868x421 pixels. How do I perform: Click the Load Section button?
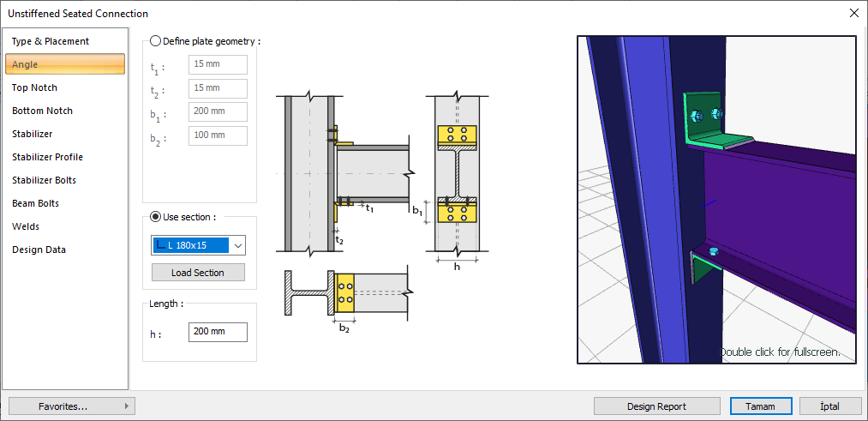tap(198, 273)
